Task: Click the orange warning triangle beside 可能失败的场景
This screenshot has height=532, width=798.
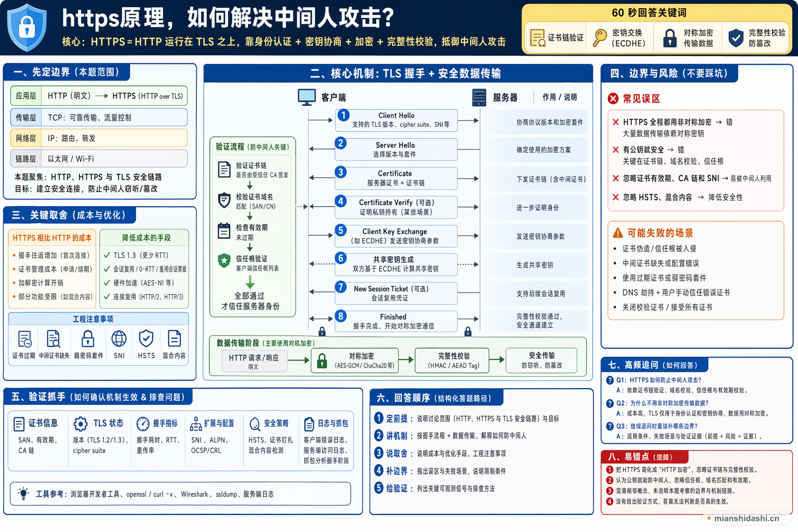Action: tap(618, 233)
